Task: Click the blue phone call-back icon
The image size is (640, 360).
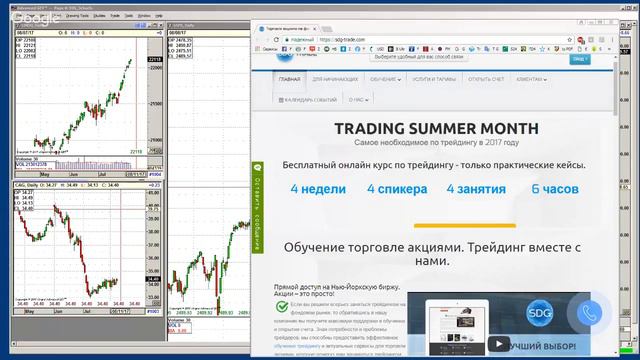Action: [589, 313]
